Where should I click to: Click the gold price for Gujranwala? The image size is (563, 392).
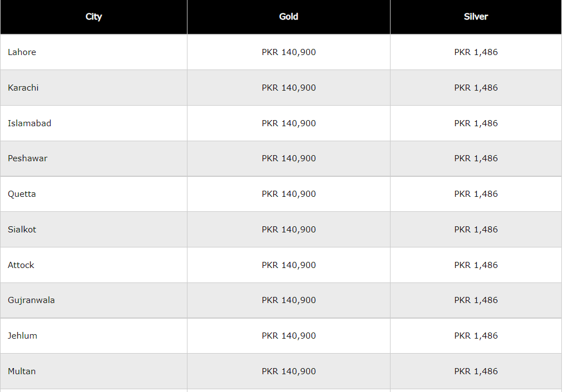[x=289, y=300]
